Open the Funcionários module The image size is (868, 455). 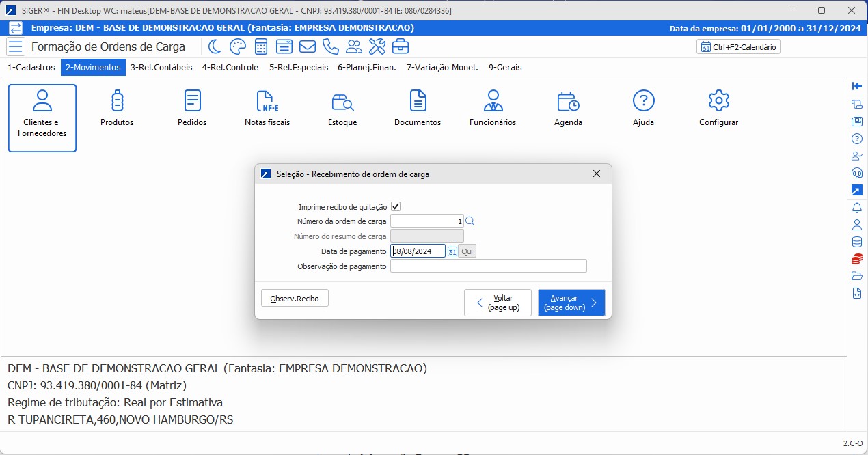[492, 106]
